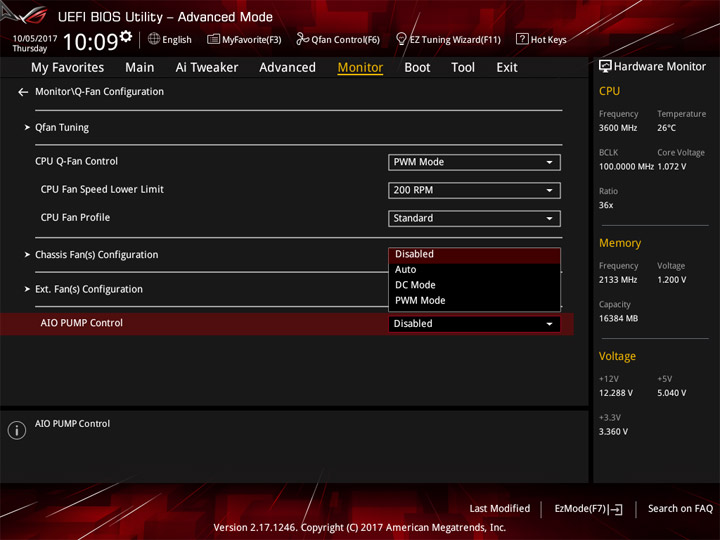Click the 2133 MHz memory frequency value
This screenshot has height=540, width=720.
pos(618,280)
